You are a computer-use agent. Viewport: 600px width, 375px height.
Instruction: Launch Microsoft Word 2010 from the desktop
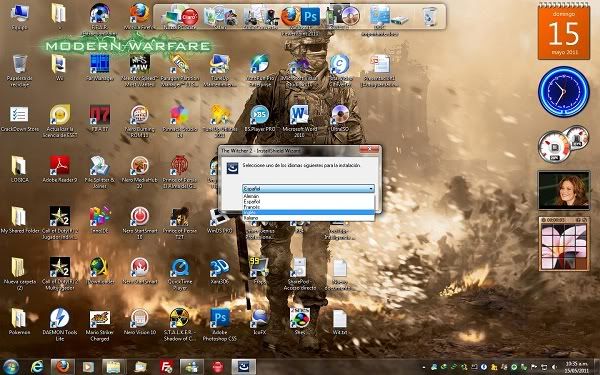[x=300, y=120]
